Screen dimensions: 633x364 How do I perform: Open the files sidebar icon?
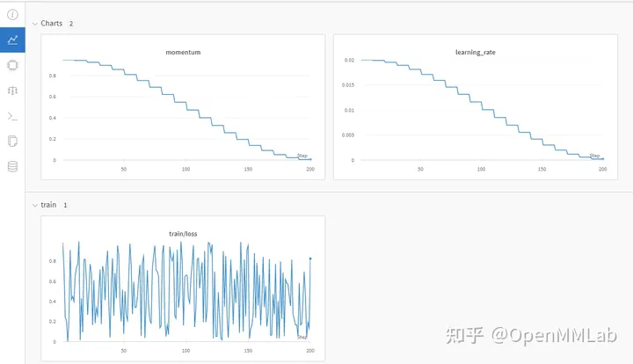tap(12, 142)
